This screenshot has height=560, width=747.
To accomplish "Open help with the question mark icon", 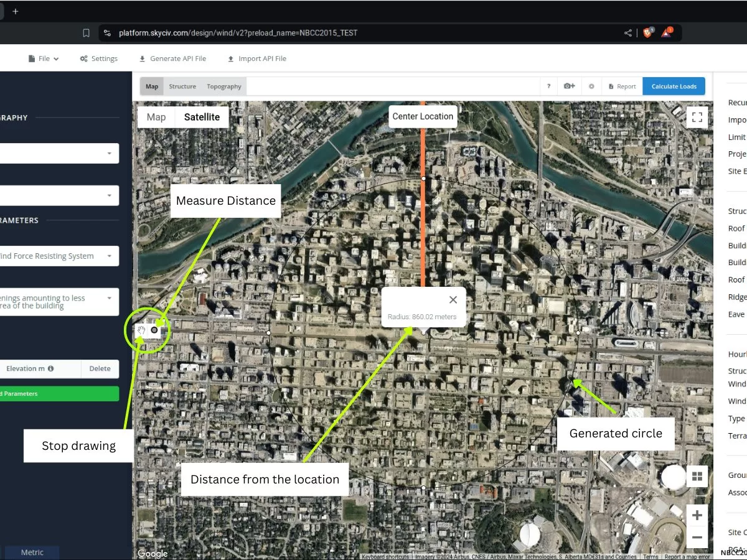I will coord(548,86).
